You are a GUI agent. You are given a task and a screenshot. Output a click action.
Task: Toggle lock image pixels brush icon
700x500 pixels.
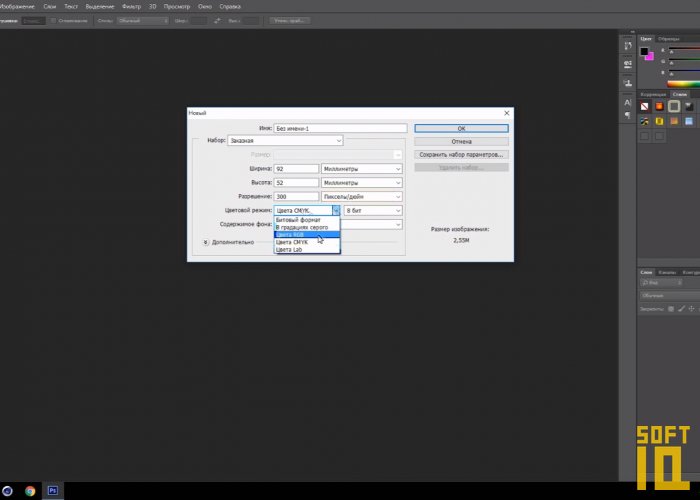point(681,308)
